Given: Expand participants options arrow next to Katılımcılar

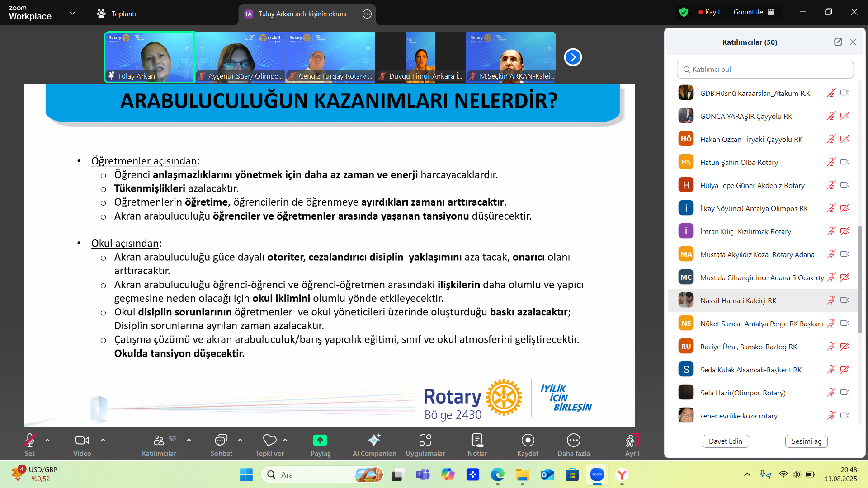Looking at the screenshot, I should 189,440.
